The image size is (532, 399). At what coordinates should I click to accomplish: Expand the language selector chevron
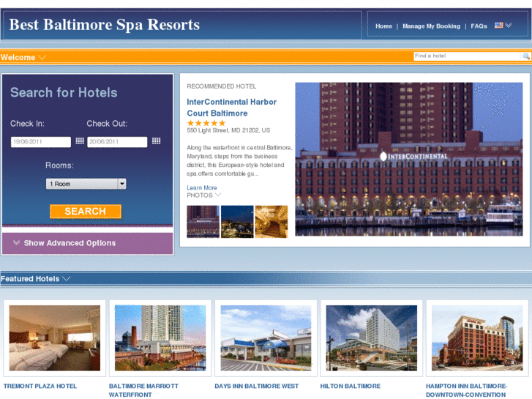click(509, 25)
